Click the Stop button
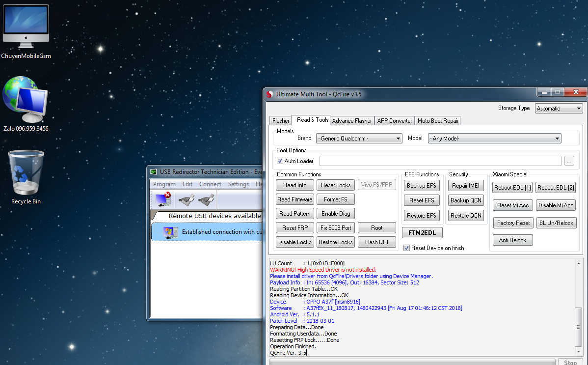The image size is (588, 365). coord(570,362)
